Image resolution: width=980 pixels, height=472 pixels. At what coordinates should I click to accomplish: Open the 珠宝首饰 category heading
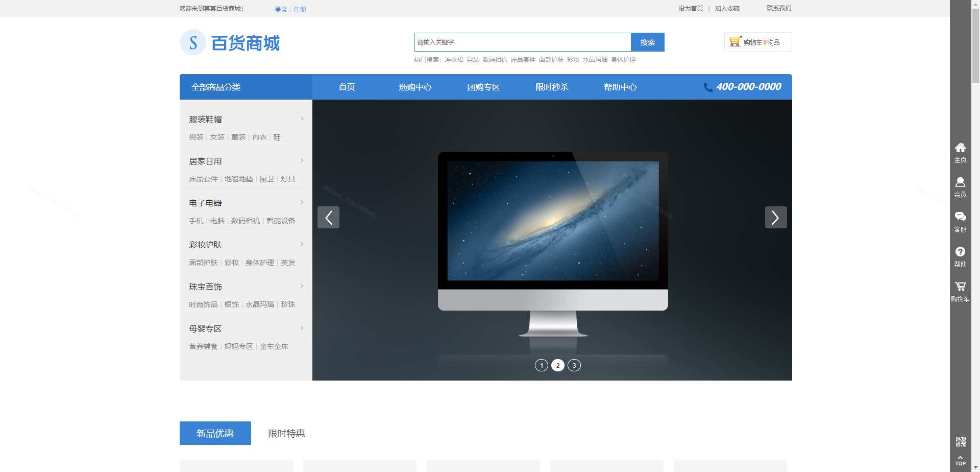coord(205,287)
